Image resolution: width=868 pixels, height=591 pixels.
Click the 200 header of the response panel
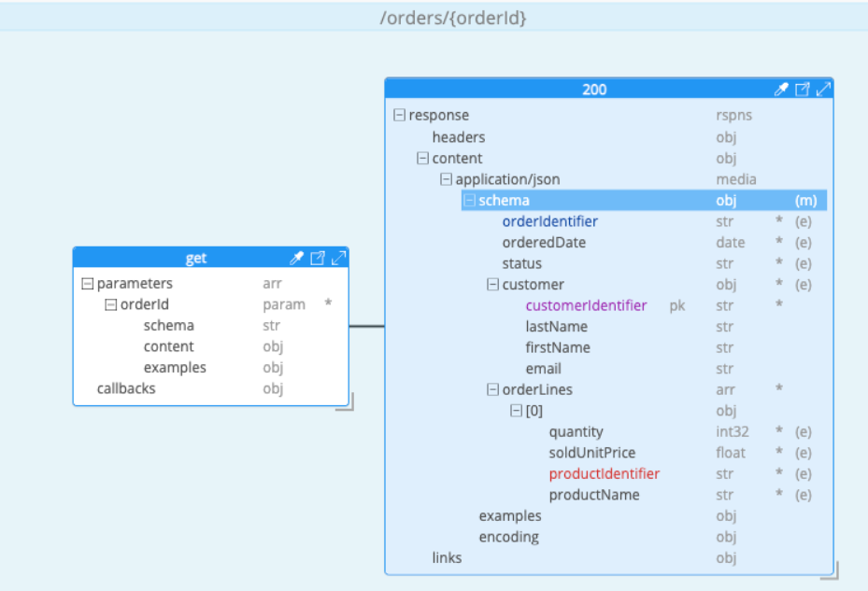pos(594,89)
